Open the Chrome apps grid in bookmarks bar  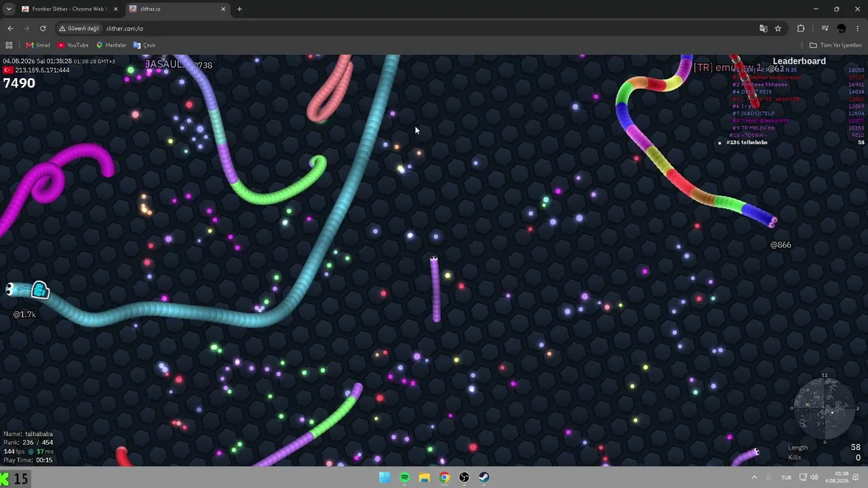[x=9, y=45]
